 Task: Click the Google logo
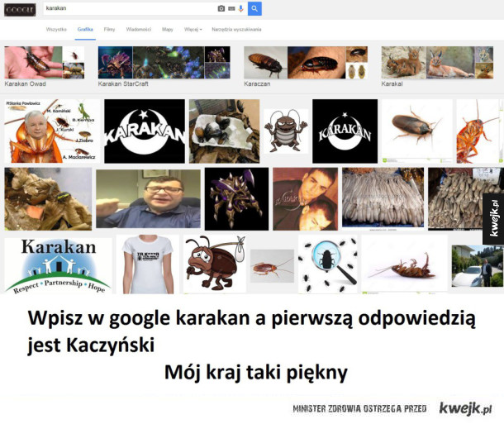coord(19,10)
